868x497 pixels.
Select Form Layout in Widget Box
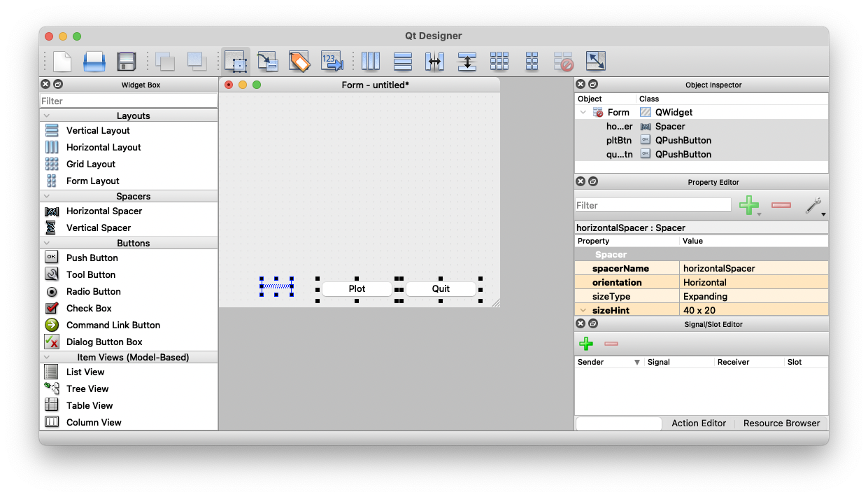[93, 181]
